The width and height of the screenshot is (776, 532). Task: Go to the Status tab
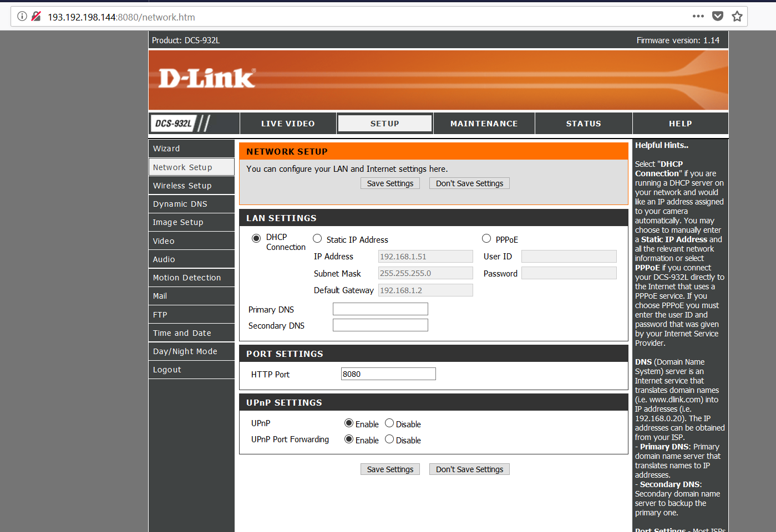click(x=584, y=124)
